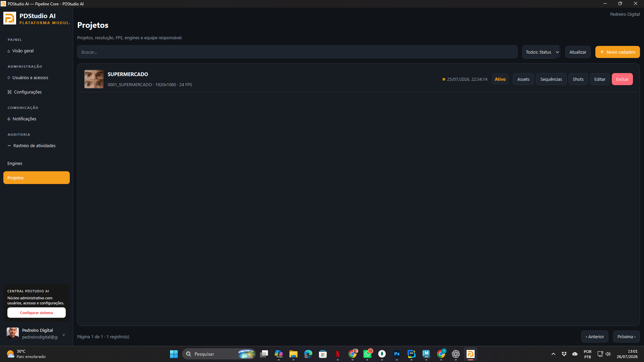The image size is (644, 362).
Task: Click the taskbar Pesquisar search box
Action: [219, 354]
